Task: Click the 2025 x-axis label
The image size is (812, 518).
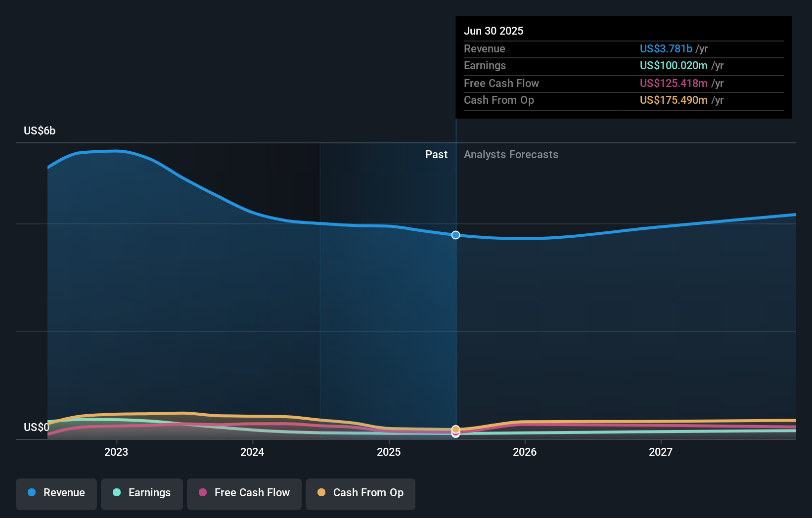Action: click(x=389, y=452)
